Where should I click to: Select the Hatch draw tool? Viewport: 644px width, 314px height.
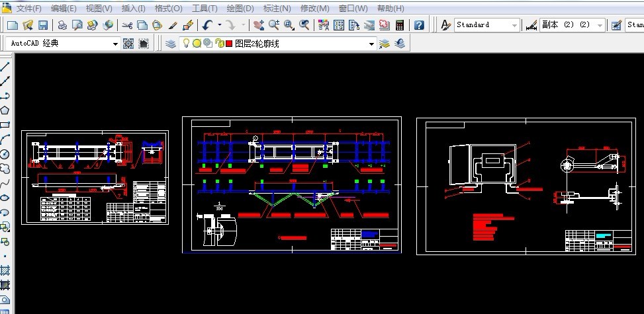pyautogui.click(x=5, y=270)
